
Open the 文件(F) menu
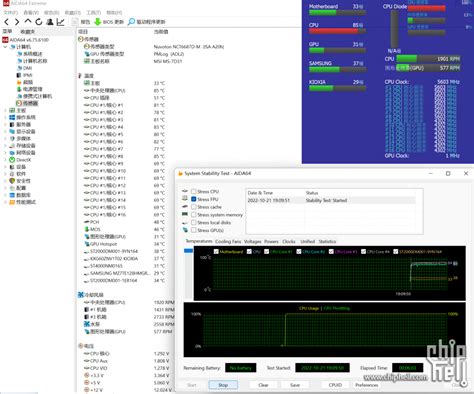coord(11,12)
